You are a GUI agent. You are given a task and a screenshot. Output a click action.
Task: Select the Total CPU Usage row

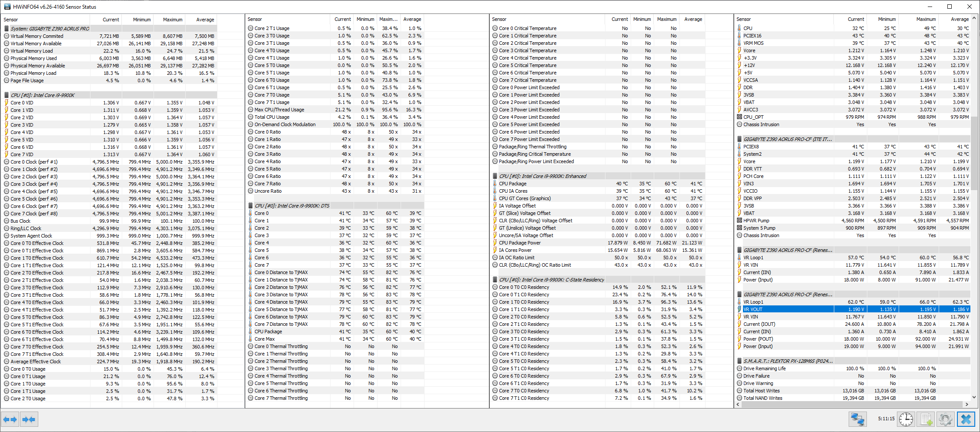pos(335,117)
